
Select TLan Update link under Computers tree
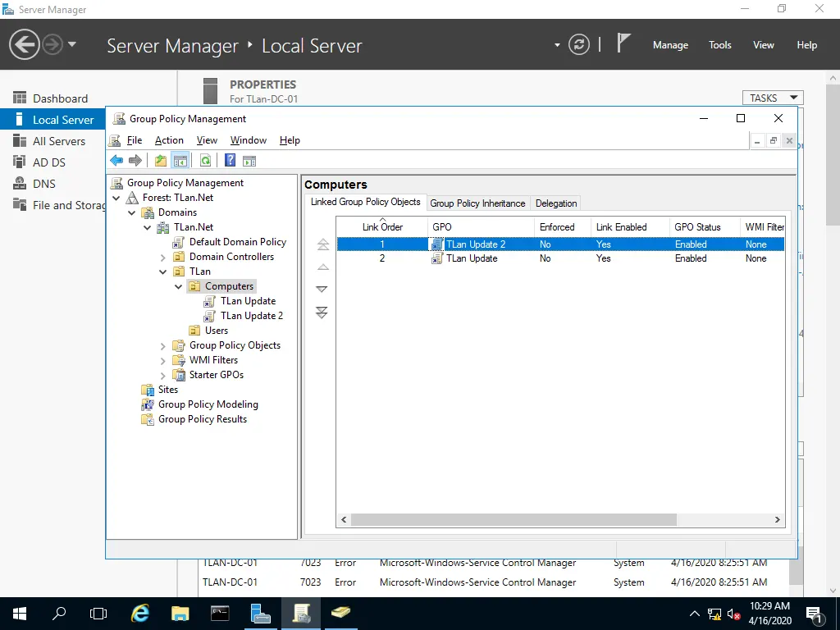(x=248, y=301)
